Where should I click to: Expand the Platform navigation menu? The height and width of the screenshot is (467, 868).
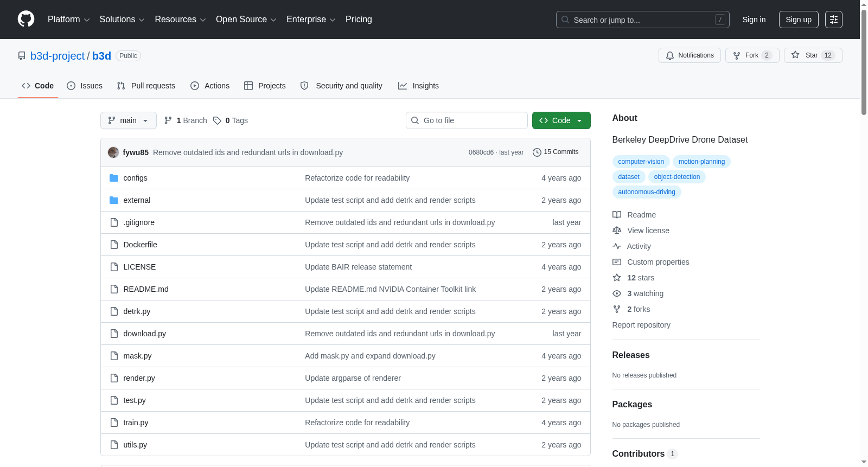pos(68,20)
